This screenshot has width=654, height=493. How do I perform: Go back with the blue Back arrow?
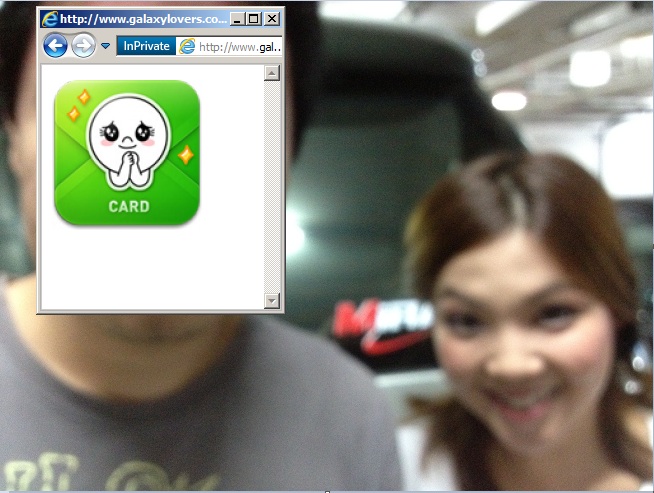(55, 45)
